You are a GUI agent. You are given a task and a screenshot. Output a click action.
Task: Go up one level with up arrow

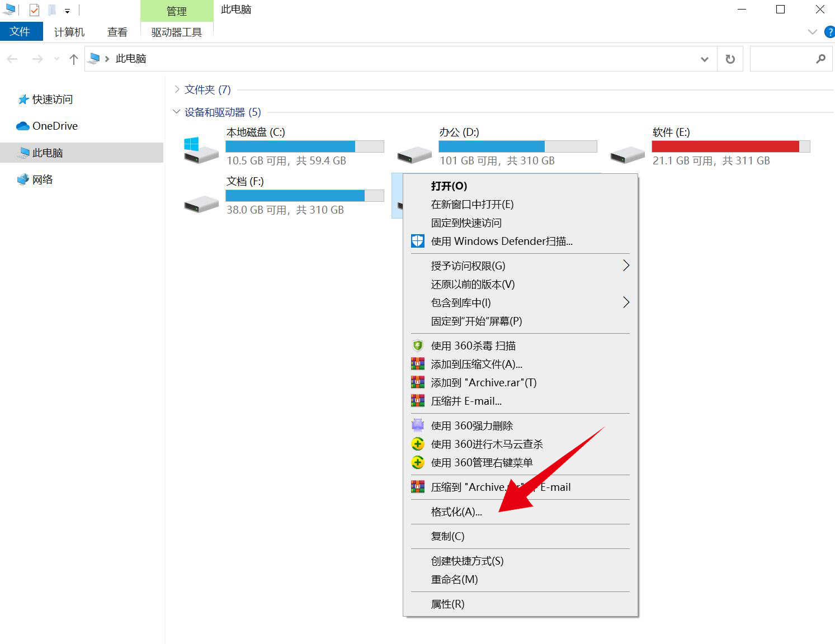pos(73,59)
